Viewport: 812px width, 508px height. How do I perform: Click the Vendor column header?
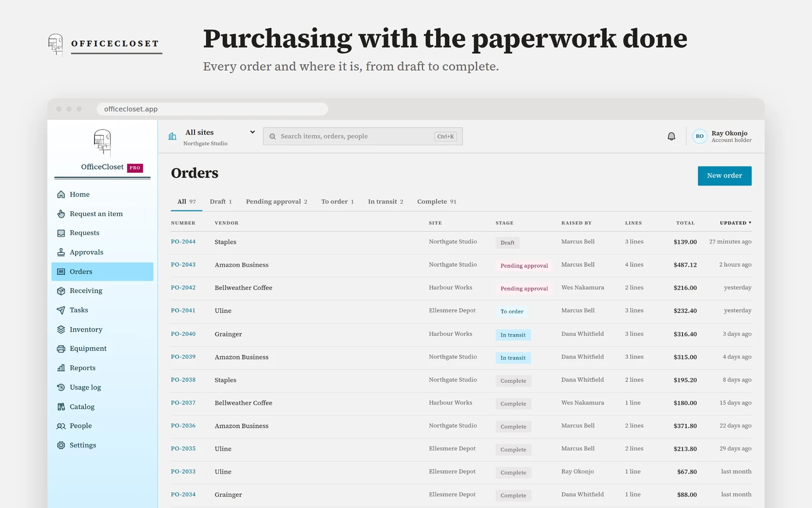pos(226,223)
